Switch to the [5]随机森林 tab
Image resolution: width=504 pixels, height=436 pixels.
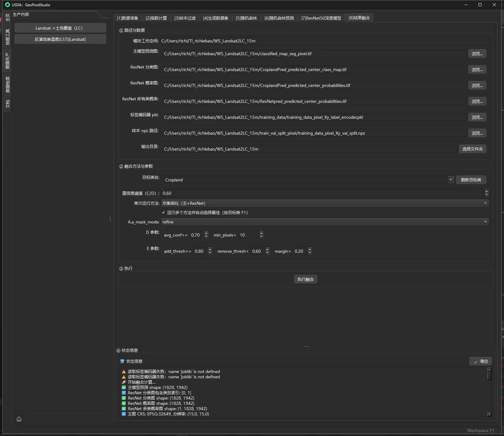[x=246, y=18]
